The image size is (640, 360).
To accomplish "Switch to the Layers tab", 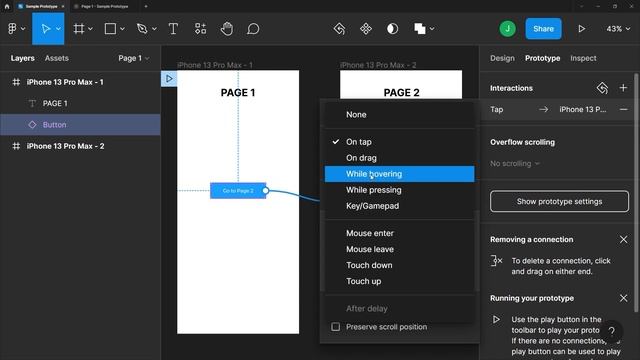I will [22, 58].
